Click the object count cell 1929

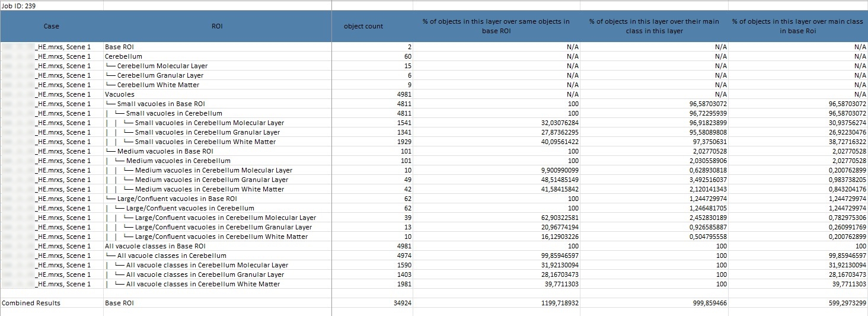[x=403, y=142]
